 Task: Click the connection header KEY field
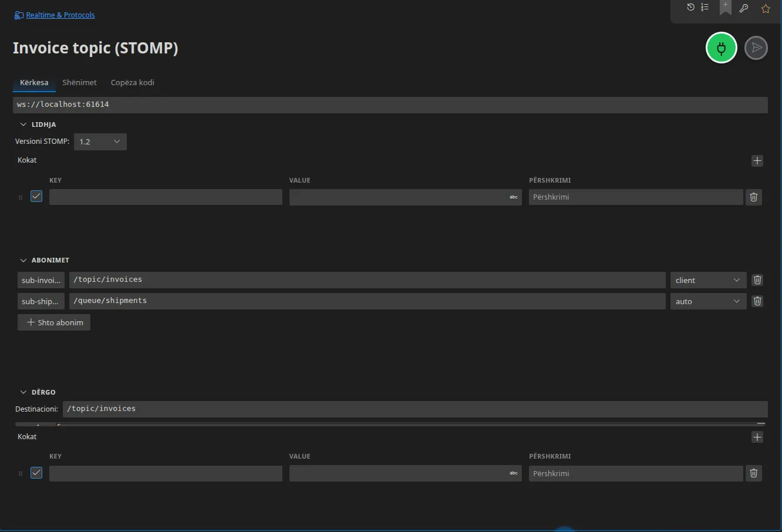[166, 197]
